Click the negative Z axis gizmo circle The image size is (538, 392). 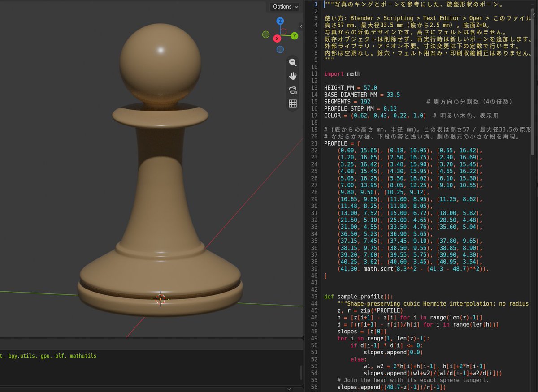[280, 49]
